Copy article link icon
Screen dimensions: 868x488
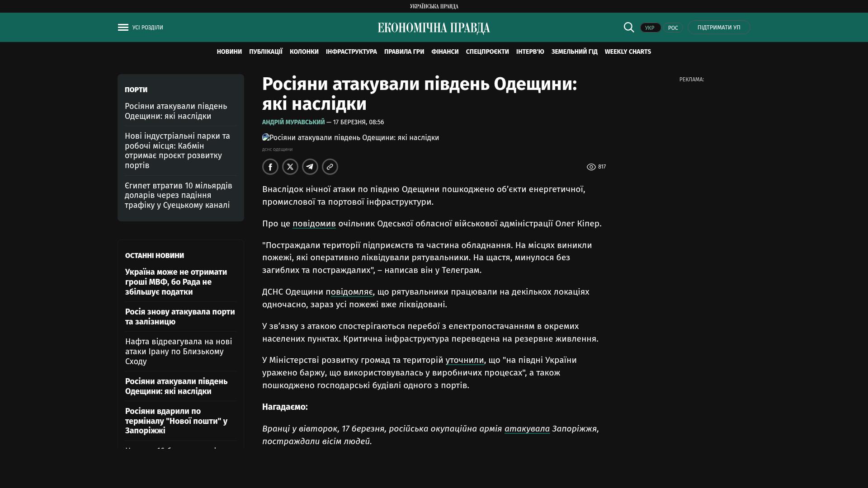(330, 167)
